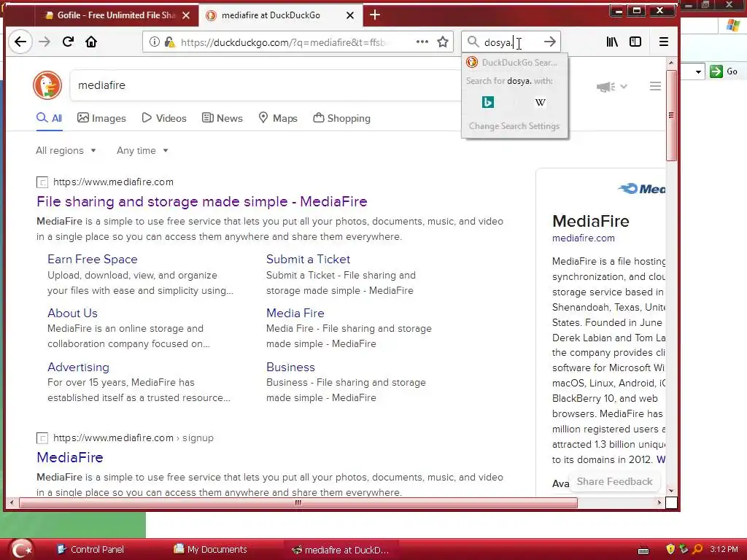Open the page actions three-dots menu
Image resolution: width=747 pixels, height=560 pixels.
pyautogui.click(x=422, y=42)
